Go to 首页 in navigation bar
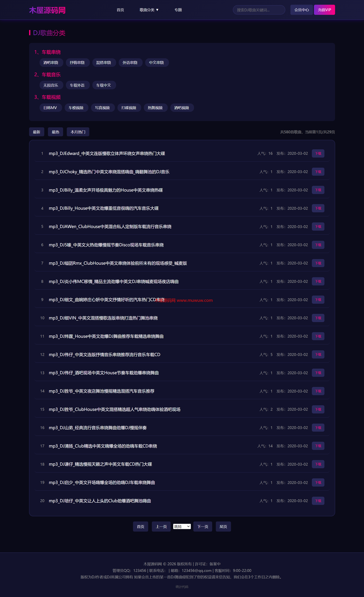 120,10
